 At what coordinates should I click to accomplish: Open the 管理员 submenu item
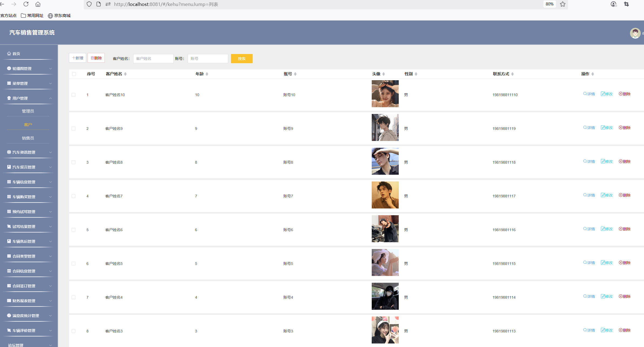(x=28, y=111)
